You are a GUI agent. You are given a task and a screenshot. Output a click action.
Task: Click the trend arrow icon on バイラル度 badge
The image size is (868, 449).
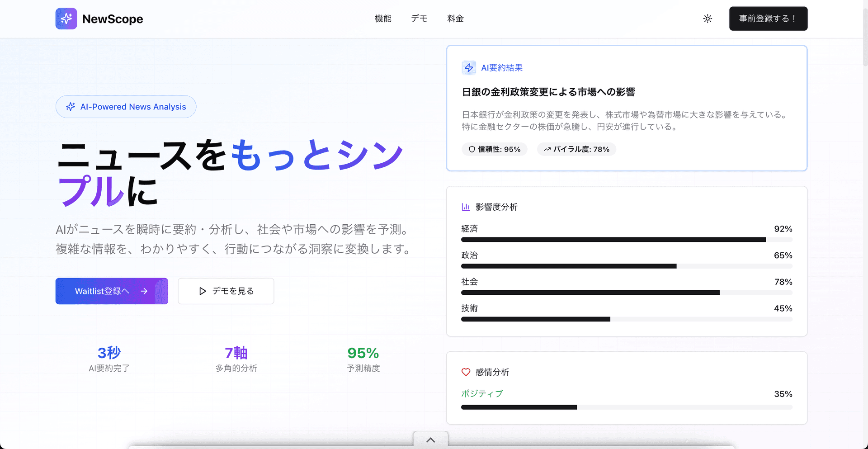[547, 149]
